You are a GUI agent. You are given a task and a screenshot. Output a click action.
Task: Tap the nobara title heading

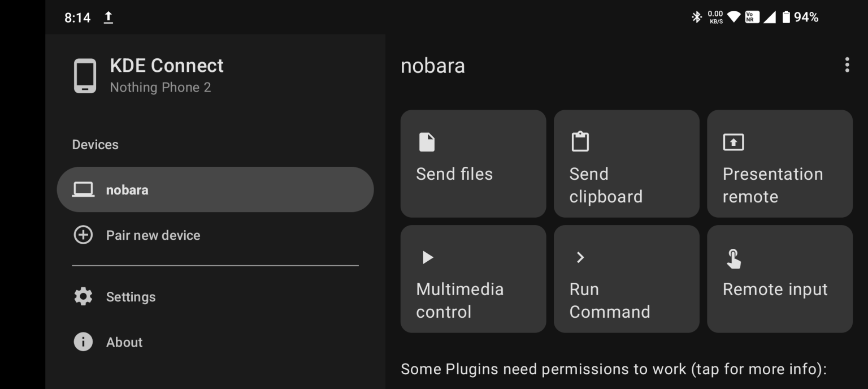point(433,66)
